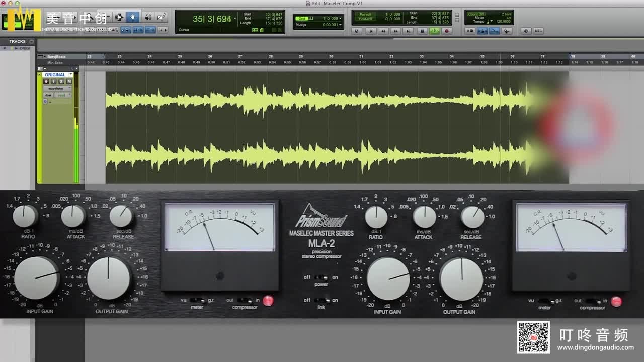Image resolution: width=644 pixels, height=362 pixels.
Task: Toggle the Pre-roll button
Action: point(364,14)
